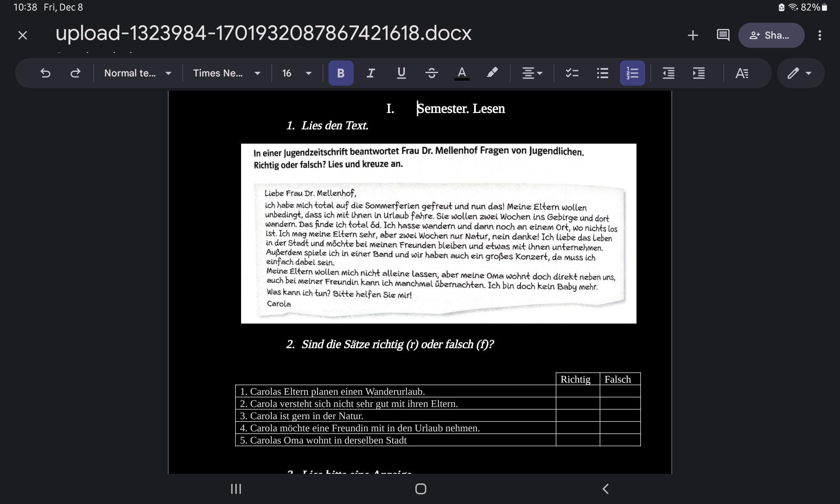Image resolution: width=840 pixels, height=504 pixels.
Task: Toggle the numbered list off
Action: [633, 73]
